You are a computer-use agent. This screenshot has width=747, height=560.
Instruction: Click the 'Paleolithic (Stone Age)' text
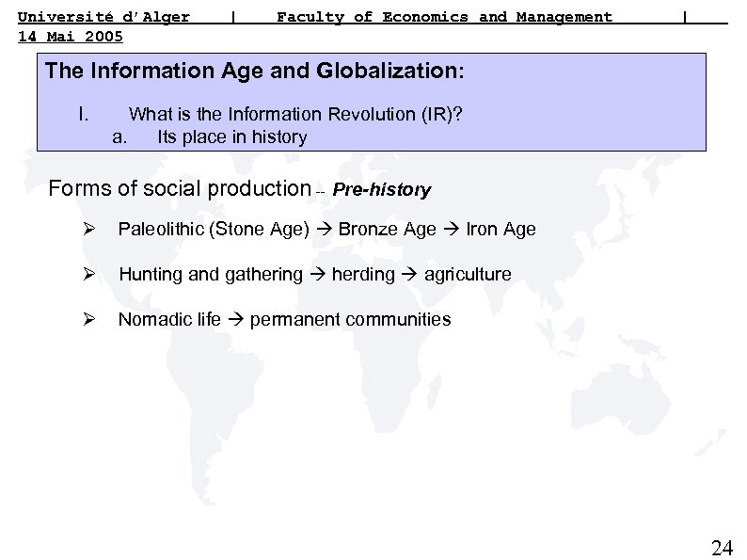point(214,230)
